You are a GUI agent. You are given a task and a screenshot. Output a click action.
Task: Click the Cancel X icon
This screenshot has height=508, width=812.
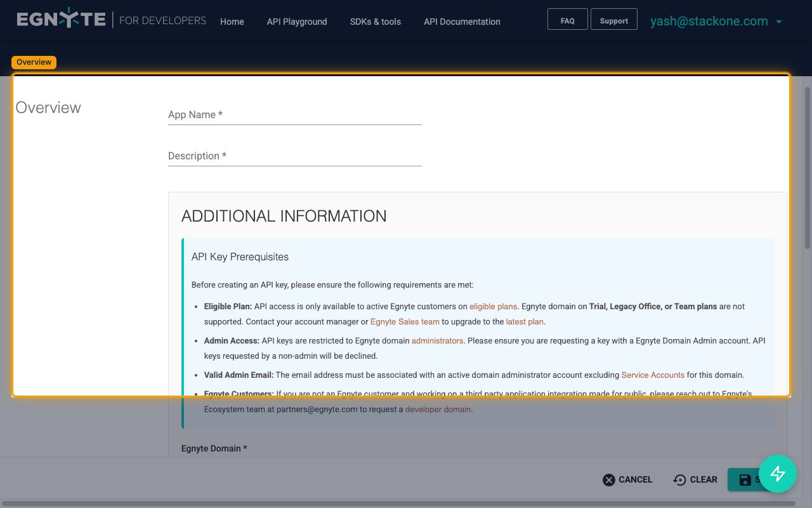(x=609, y=479)
